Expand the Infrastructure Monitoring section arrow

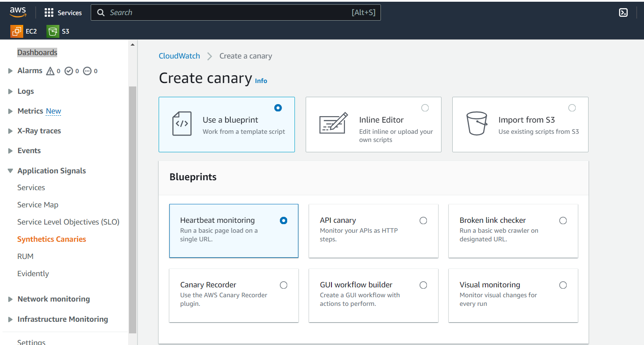[10, 320]
